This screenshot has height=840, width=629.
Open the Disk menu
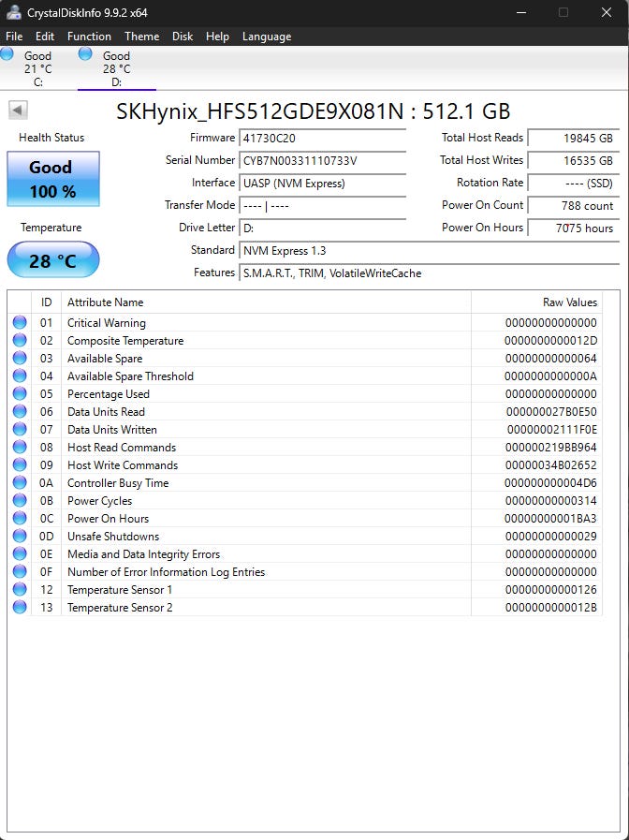pyautogui.click(x=183, y=37)
